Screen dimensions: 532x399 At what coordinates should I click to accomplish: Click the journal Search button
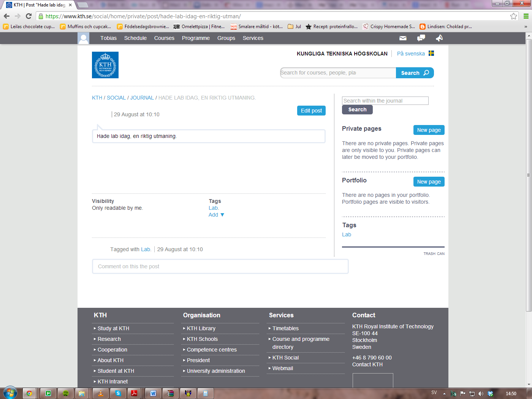(357, 109)
